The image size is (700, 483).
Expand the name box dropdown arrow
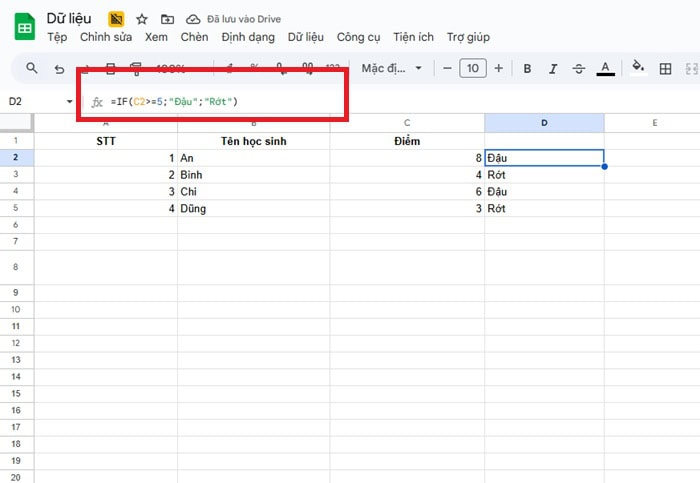(69, 102)
